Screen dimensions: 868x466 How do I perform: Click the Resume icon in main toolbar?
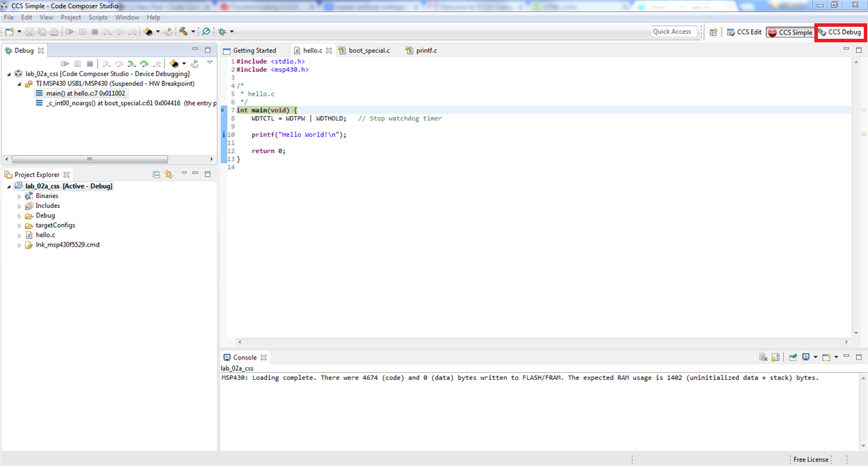[x=70, y=32]
